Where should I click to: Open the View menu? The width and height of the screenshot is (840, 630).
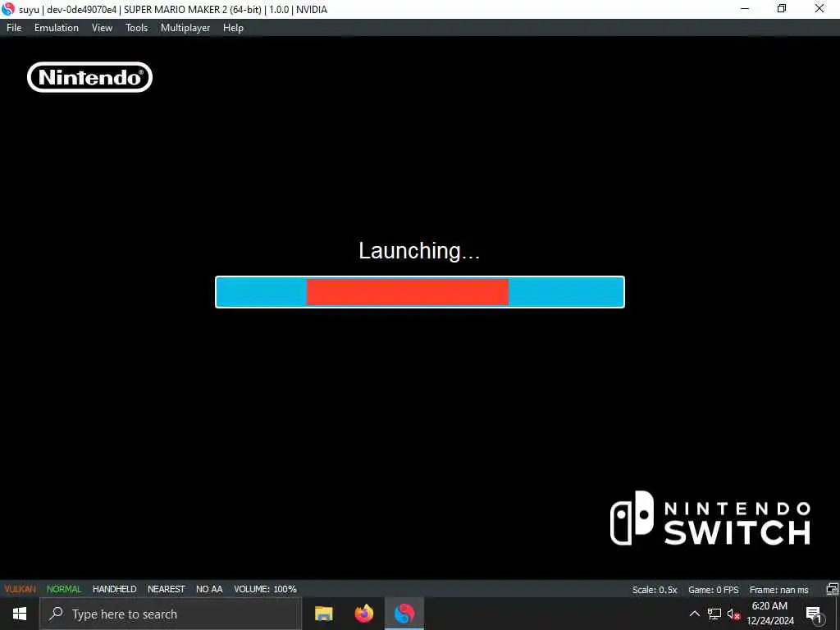(102, 28)
